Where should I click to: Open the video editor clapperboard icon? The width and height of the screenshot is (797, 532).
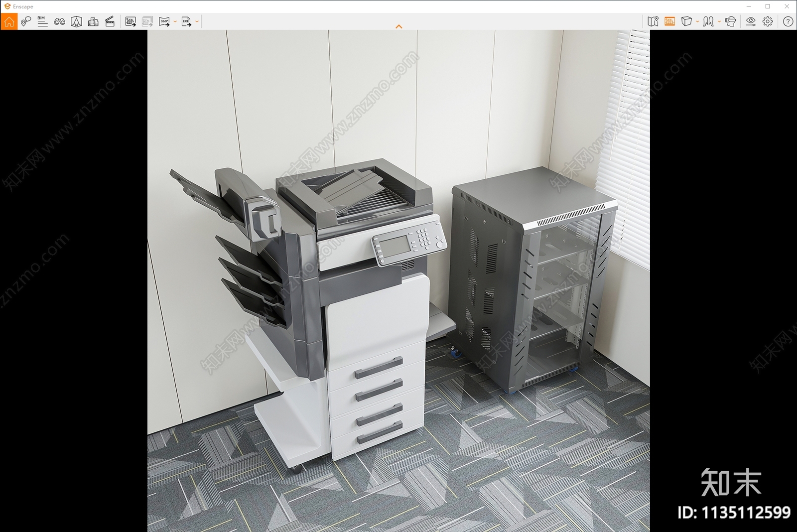[x=110, y=21]
